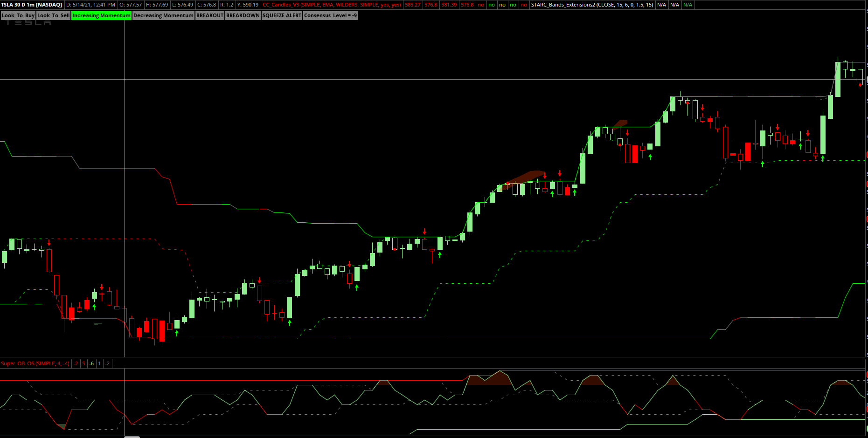
Task: Open the STARC_Bands_Extensions2 study label
Action: point(592,5)
